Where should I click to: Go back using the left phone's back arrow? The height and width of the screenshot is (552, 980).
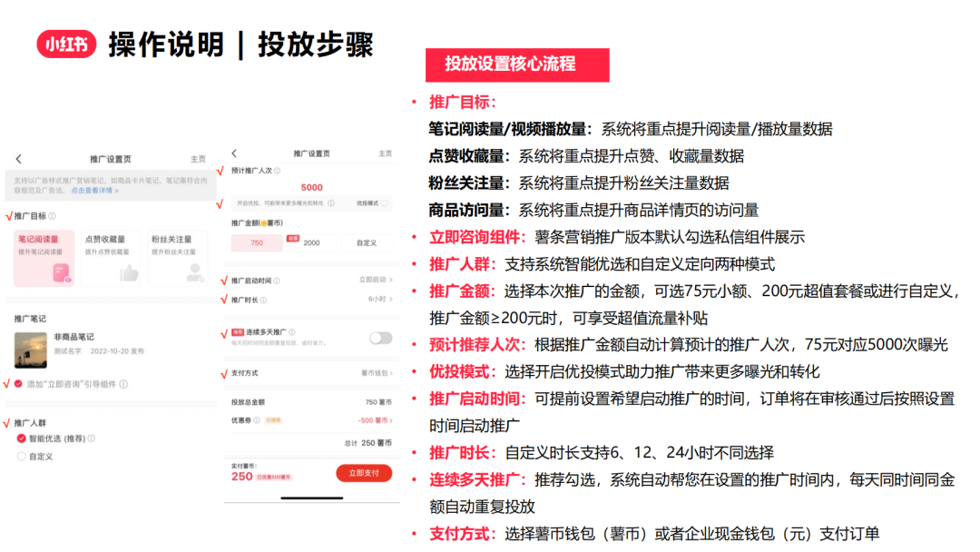[x=19, y=159]
